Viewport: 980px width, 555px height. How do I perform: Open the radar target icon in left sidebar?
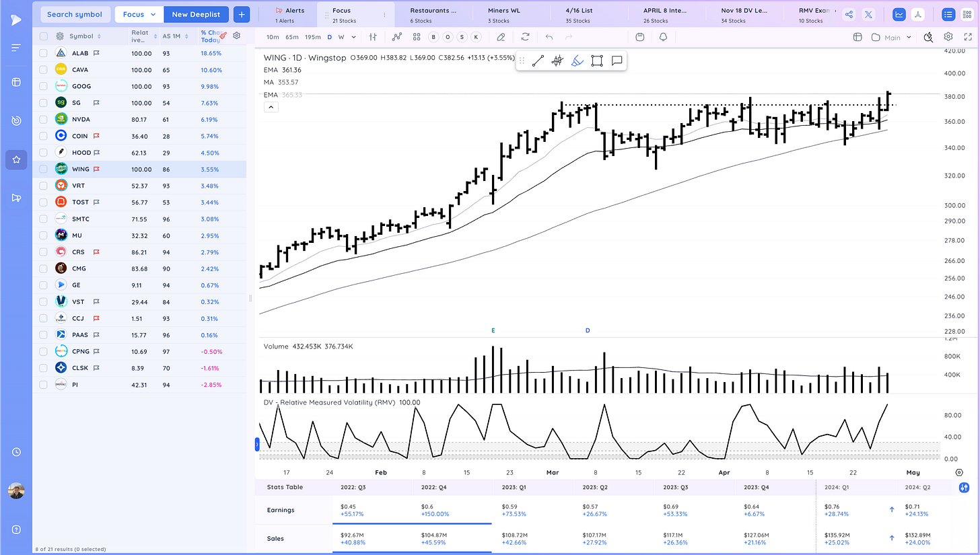(x=16, y=120)
